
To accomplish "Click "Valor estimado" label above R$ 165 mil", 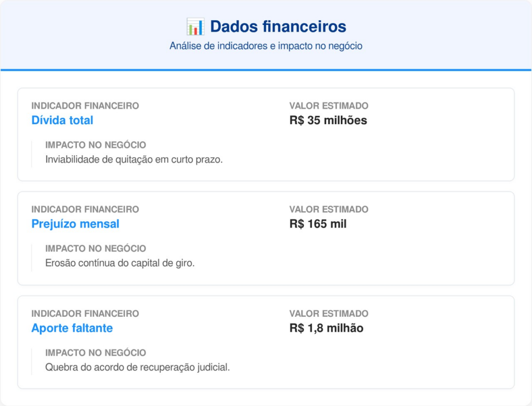I will point(329,210).
